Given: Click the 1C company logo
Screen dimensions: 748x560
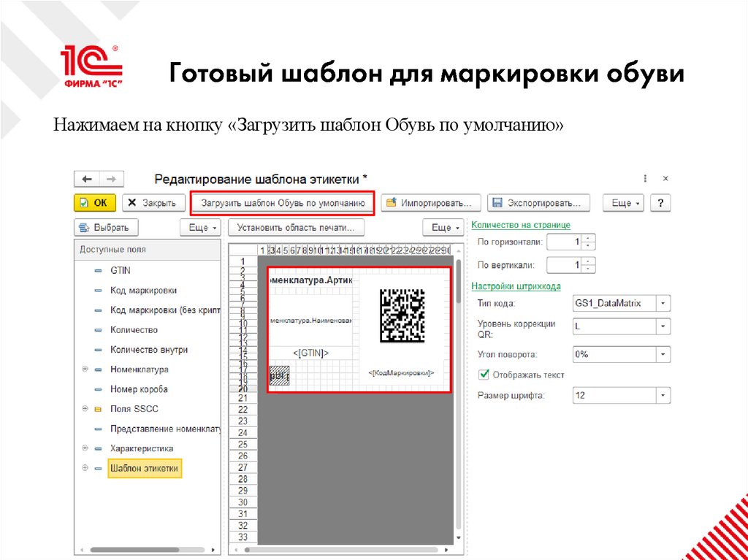Looking at the screenshot, I should point(91,66).
